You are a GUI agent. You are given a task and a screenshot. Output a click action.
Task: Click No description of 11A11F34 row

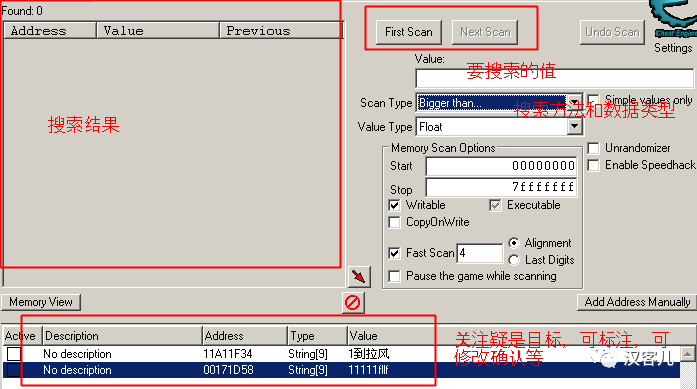tap(77, 354)
